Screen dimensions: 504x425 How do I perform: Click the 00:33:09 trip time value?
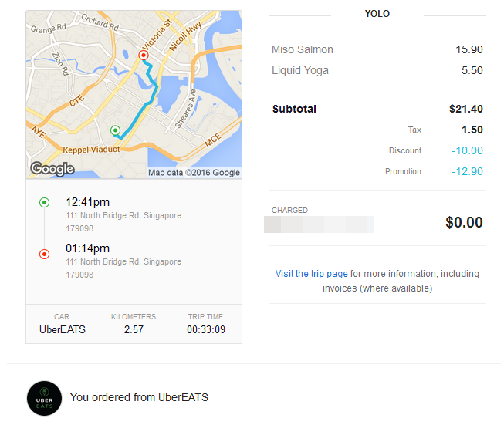tap(206, 330)
